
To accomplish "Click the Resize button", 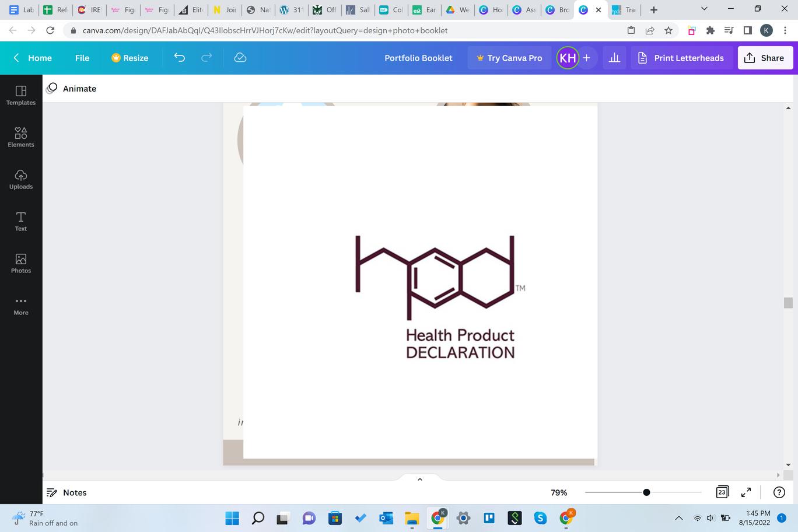I will tap(130, 58).
